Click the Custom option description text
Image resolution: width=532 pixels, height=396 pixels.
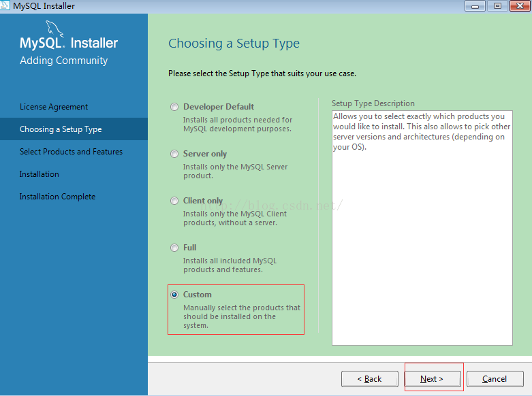pos(241,316)
